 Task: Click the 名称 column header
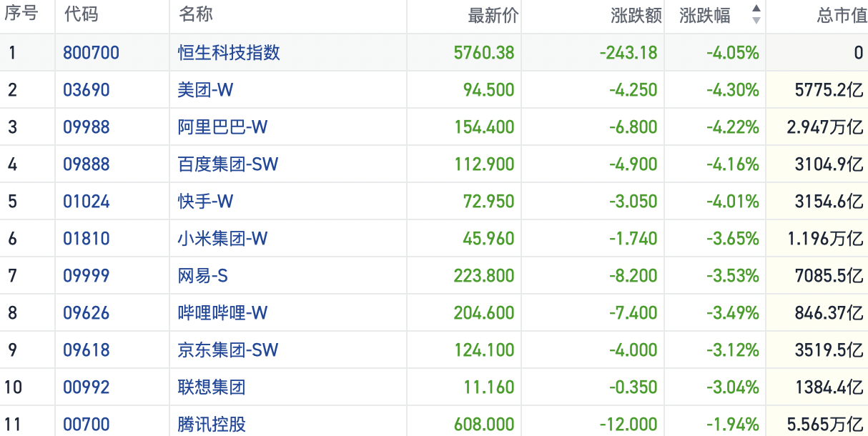coord(195,14)
